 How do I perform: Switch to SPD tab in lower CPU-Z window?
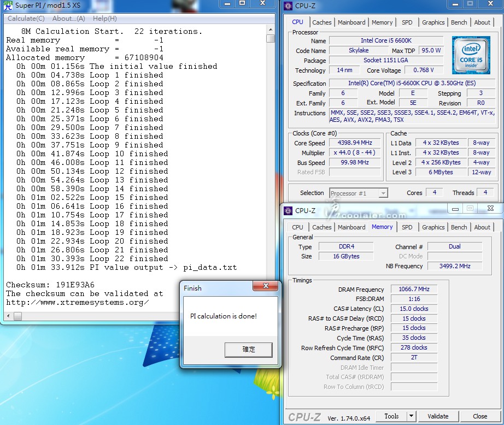pyautogui.click(x=407, y=227)
